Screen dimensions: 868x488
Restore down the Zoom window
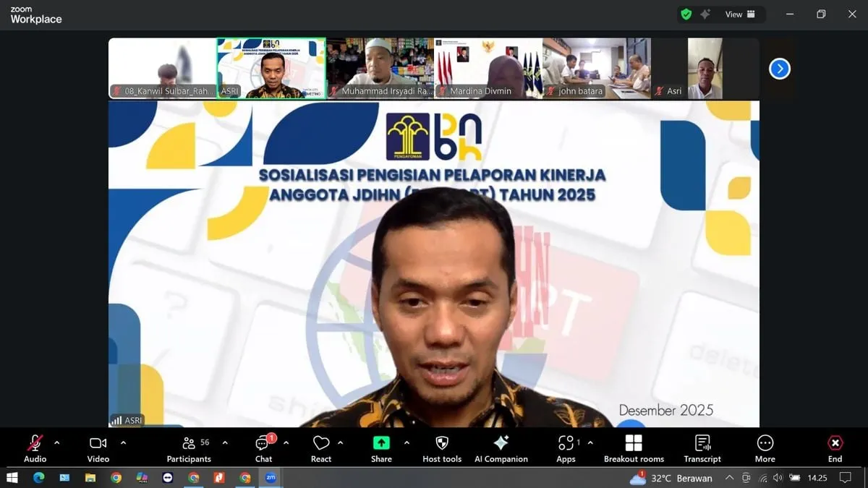click(x=821, y=14)
